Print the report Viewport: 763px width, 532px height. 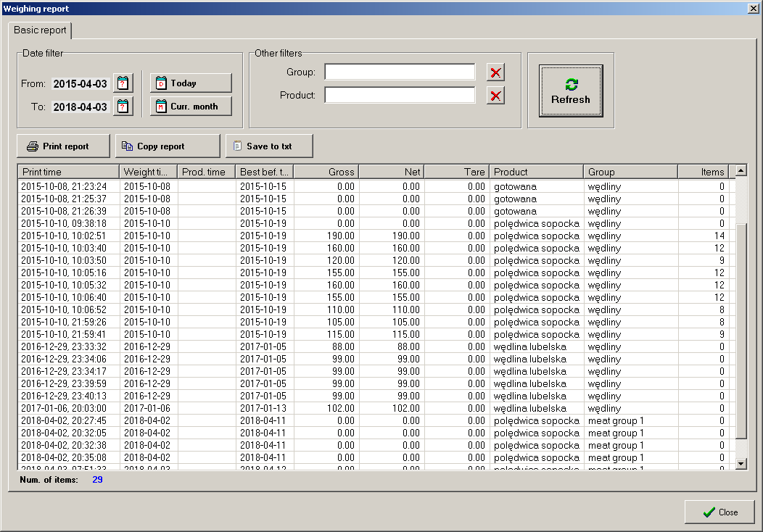pos(63,146)
